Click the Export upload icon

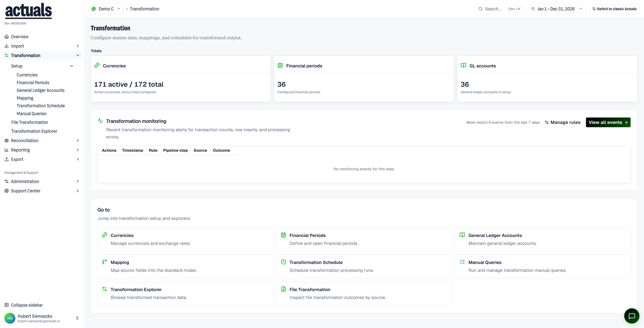point(7,159)
